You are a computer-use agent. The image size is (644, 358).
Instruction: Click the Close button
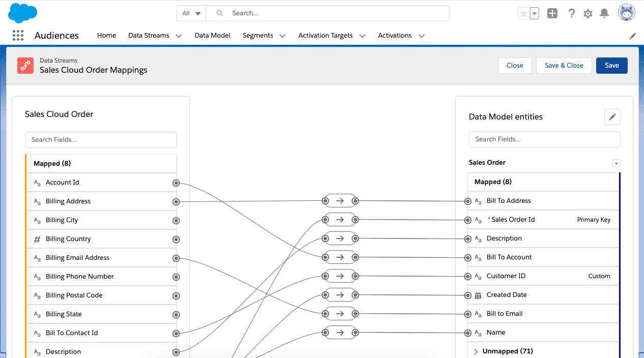tap(515, 66)
